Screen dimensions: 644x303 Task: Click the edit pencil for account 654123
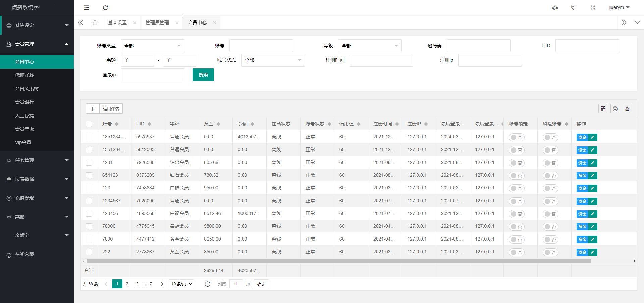coord(593,176)
